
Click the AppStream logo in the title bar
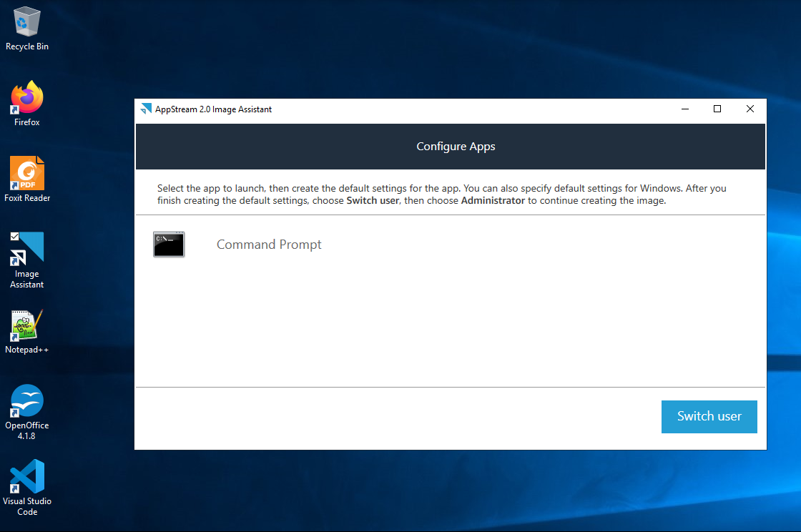(146, 109)
